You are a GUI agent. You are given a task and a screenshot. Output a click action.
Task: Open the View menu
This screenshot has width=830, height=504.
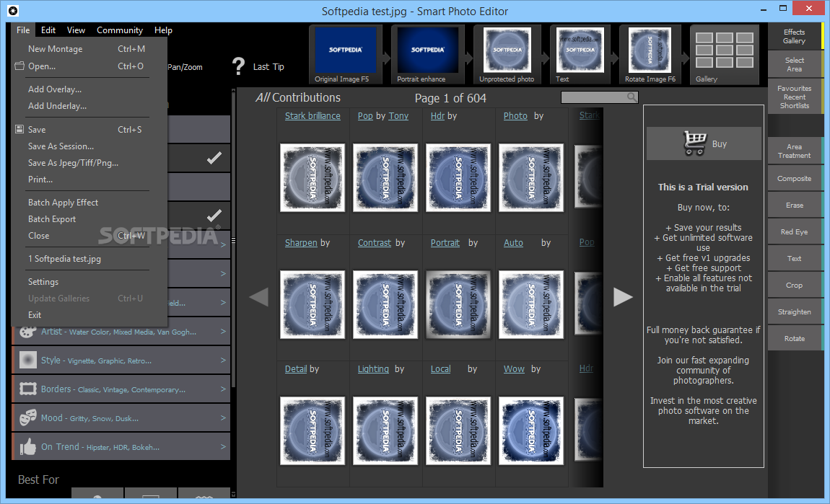click(x=76, y=30)
